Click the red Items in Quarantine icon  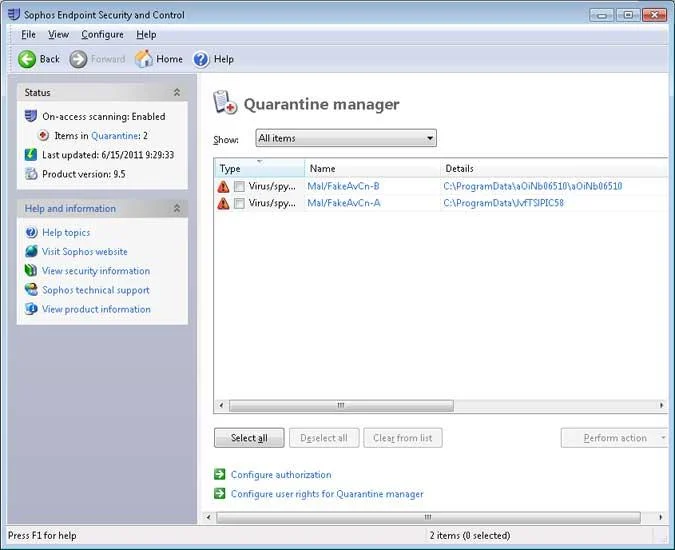click(43, 136)
